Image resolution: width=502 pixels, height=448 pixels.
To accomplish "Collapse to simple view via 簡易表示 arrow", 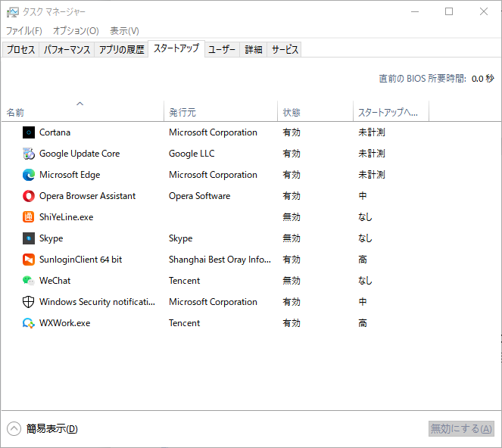I will (x=14, y=429).
